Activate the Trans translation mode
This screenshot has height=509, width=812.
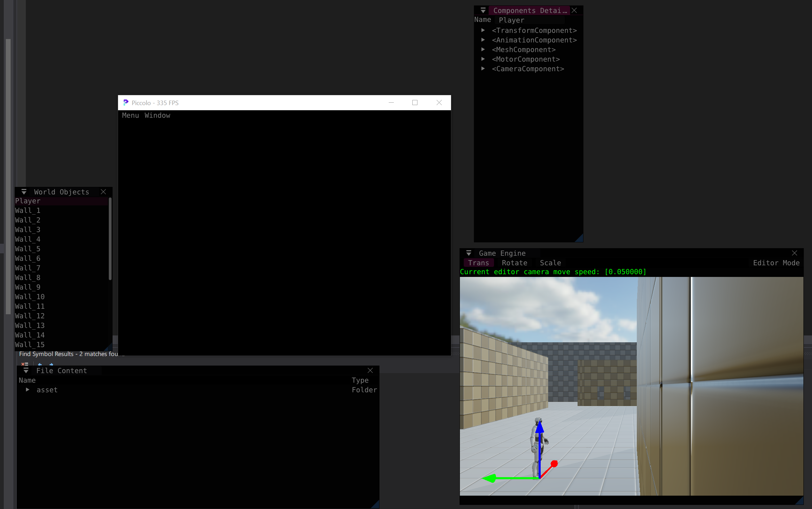coord(479,263)
